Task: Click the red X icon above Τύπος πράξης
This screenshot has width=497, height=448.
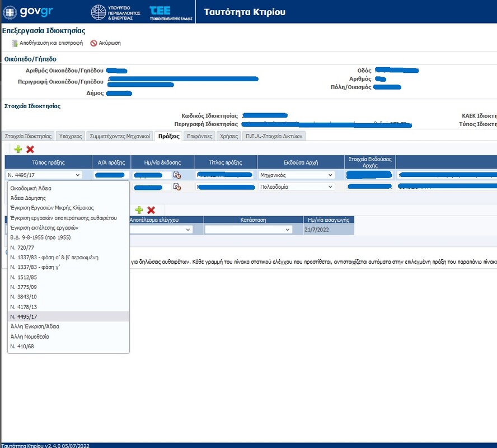Action: point(30,149)
